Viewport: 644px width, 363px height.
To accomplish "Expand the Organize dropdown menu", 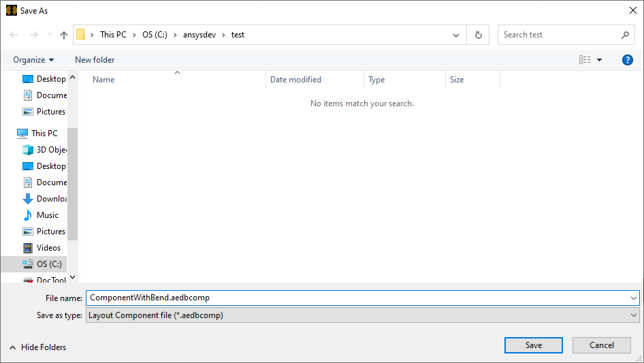I will coord(33,60).
